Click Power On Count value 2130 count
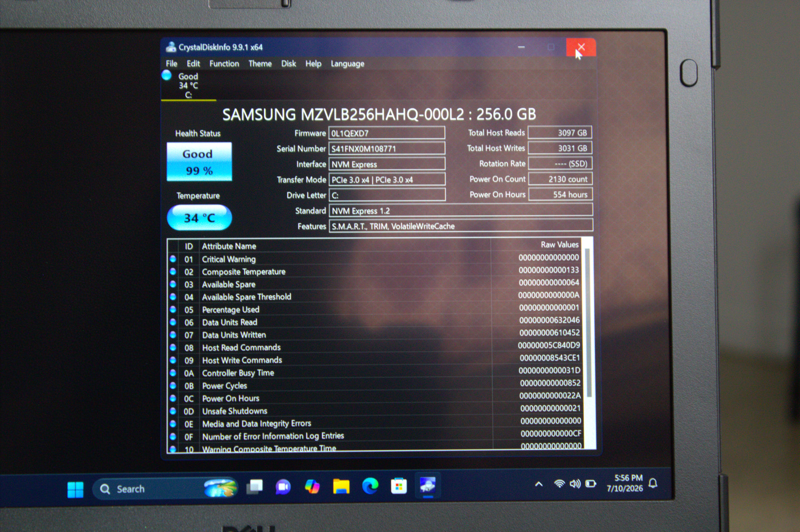The image size is (800, 532). [560, 179]
